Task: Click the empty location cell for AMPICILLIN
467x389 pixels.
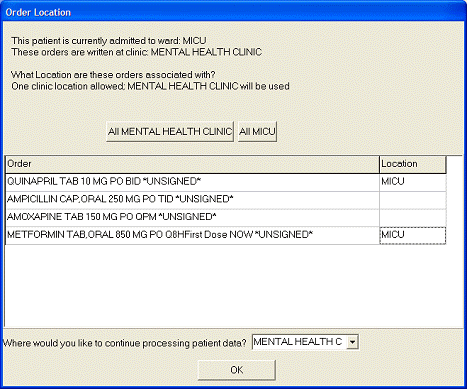Action: click(x=413, y=200)
